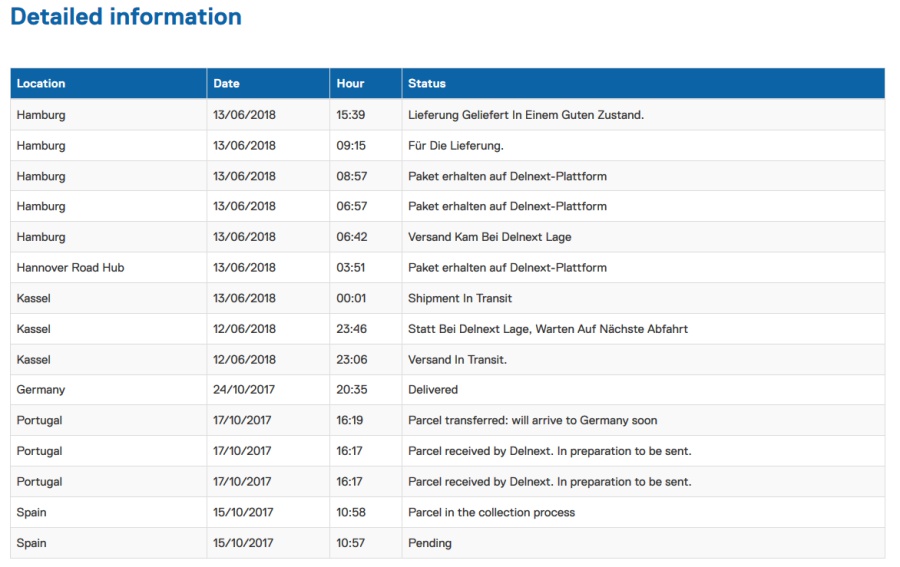Select the "Für Die Lieferung." status text

(x=456, y=146)
